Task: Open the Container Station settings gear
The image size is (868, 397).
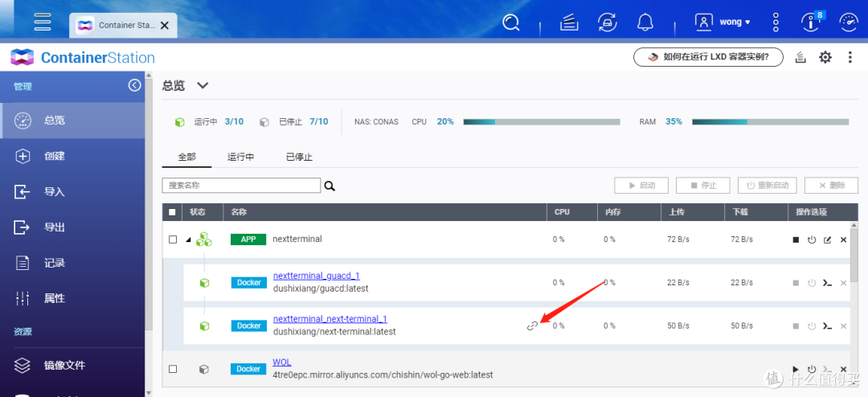Action: click(x=825, y=57)
